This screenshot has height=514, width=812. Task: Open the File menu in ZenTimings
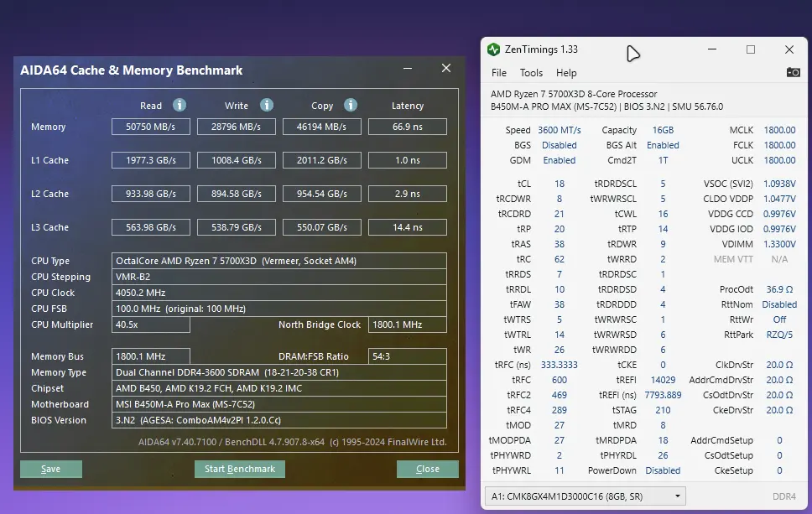click(x=499, y=73)
